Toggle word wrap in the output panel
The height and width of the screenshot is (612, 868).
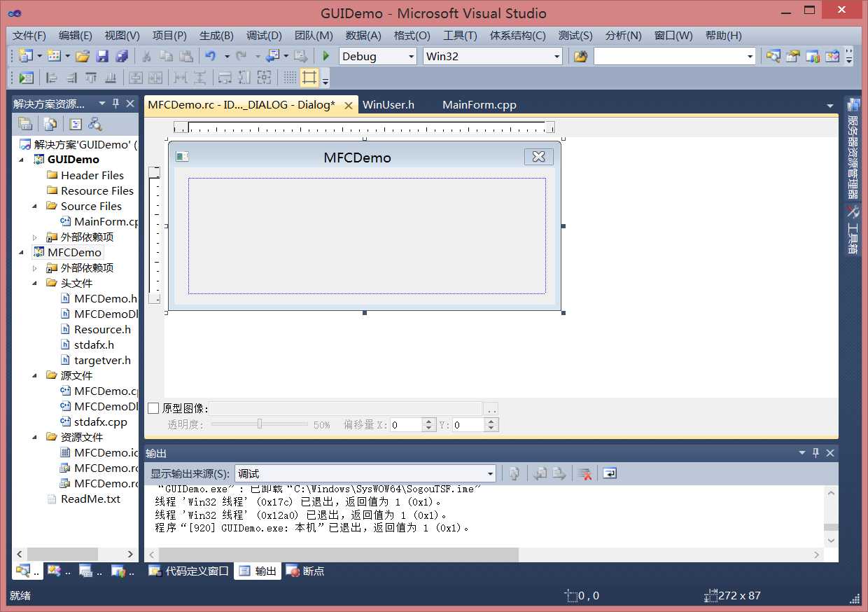pos(610,474)
